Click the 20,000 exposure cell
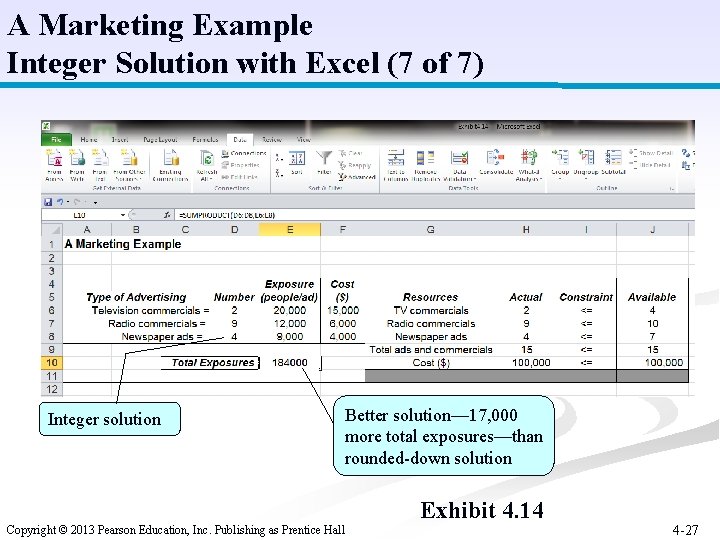Image resolution: width=720 pixels, height=540 pixels. click(290, 310)
